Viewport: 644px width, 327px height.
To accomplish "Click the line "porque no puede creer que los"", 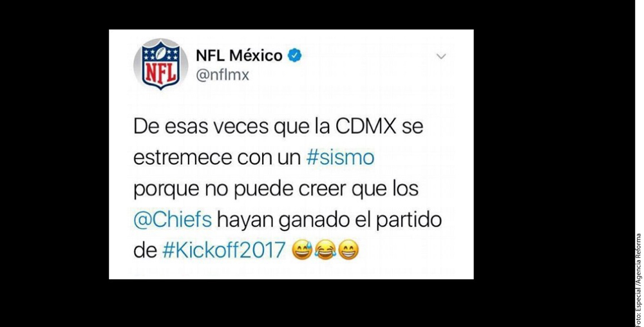I will tap(276, 189).
